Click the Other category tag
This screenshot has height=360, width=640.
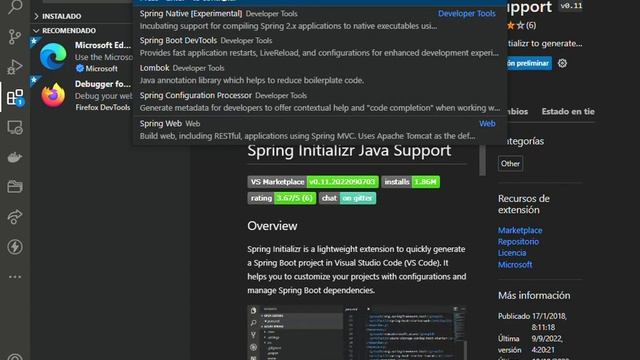510,164
